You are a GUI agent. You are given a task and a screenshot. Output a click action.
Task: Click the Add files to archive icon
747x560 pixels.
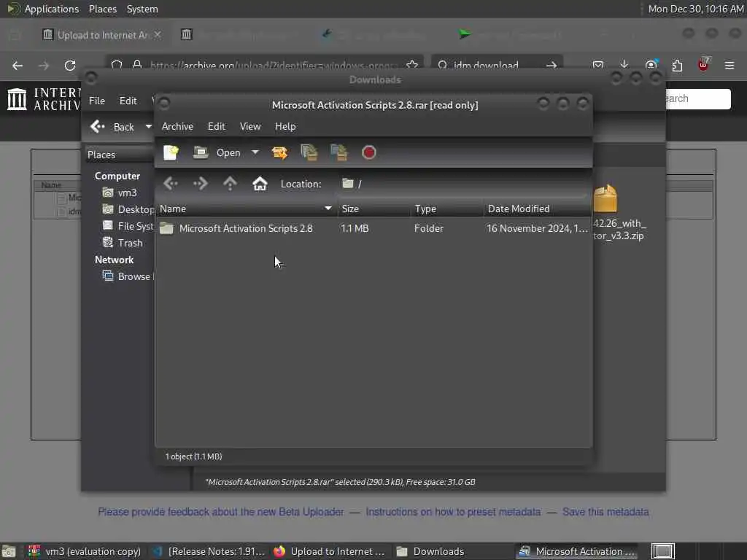(x=309, y=152)
